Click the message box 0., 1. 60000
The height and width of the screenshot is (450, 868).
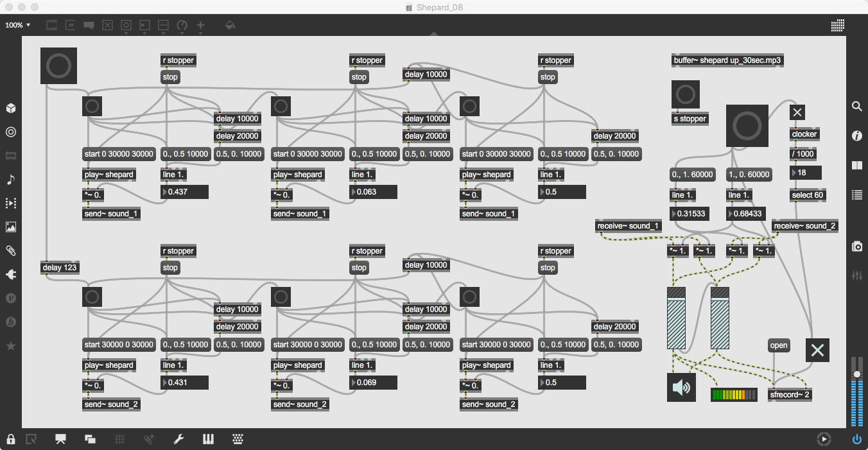[x=692, y=175]
